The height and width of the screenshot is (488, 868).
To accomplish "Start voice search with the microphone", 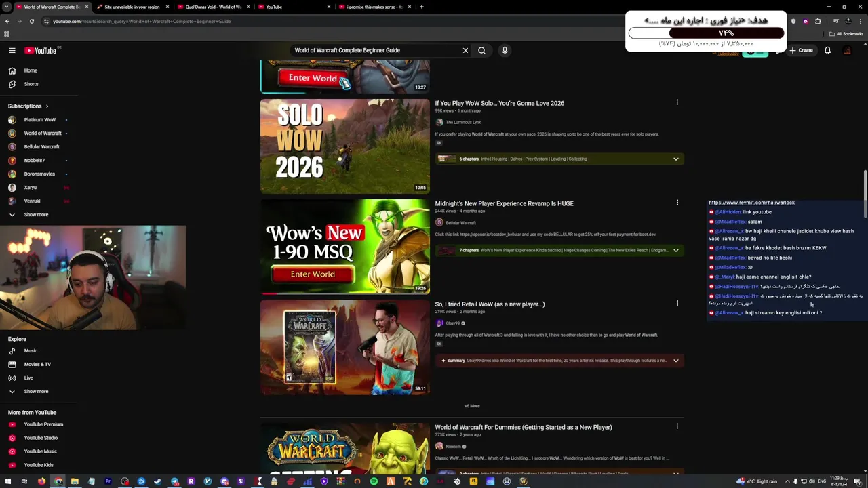I will click(505, 50).
